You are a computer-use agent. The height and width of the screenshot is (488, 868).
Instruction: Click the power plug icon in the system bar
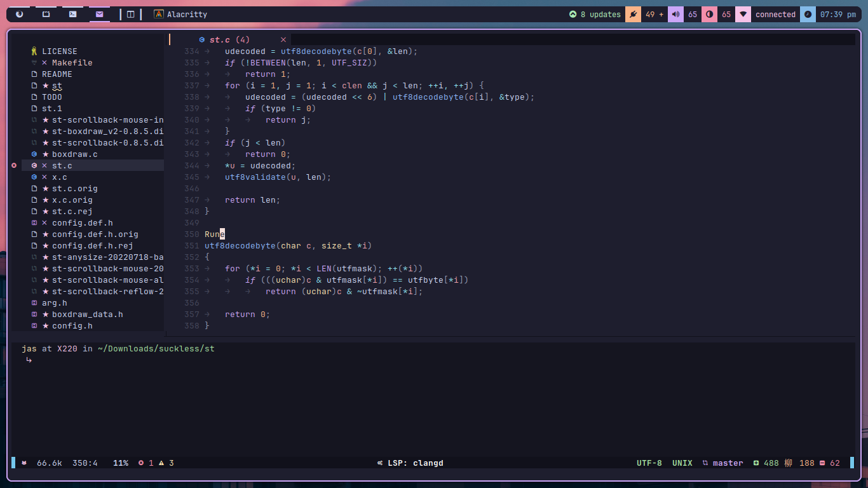[x=633, y=13]
